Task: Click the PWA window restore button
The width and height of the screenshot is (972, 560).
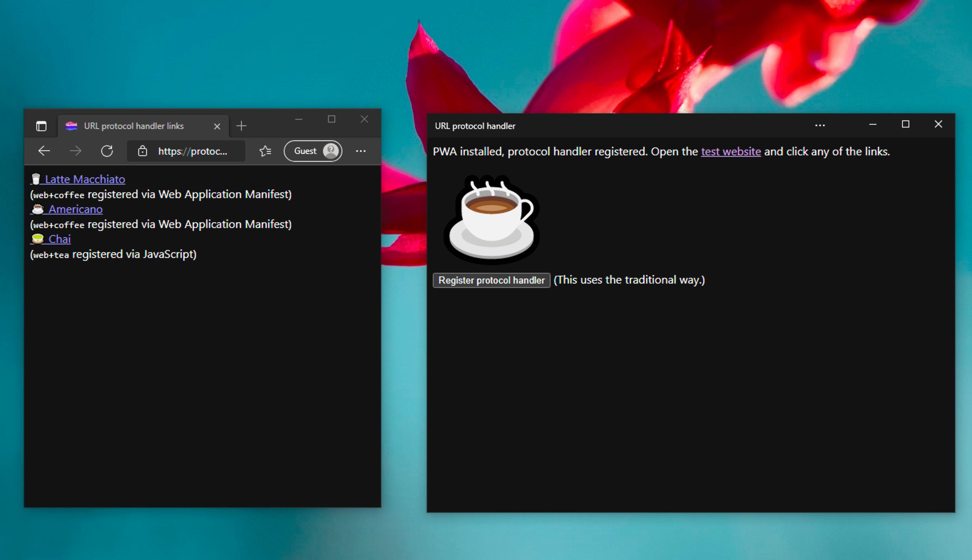Action: click(x=906, y=125)
